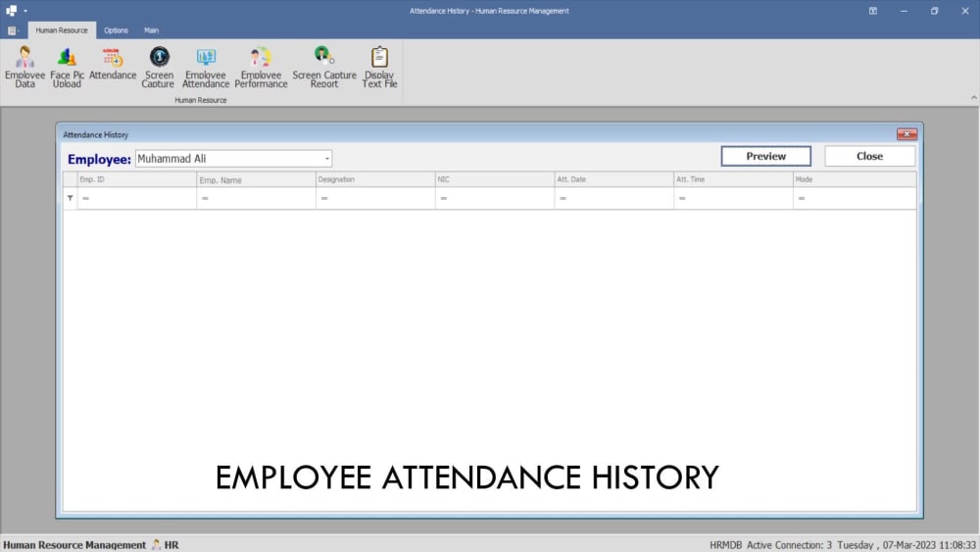Click the Close button in Attendance History
The height and width of the screenshot is (552, 980).
point(869,156)
